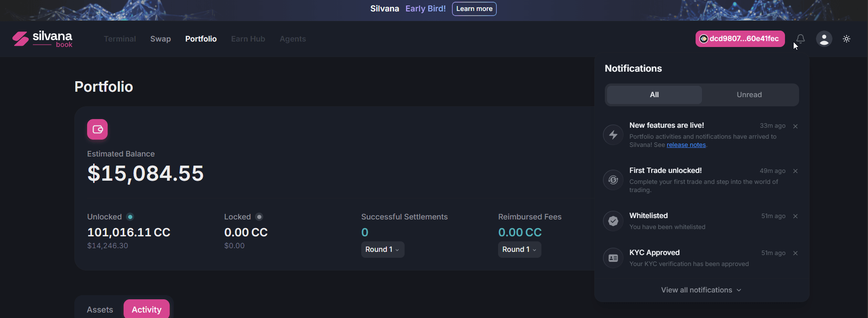
Task: Dismiss the KYC Approved notification
Action: [795, 253]
